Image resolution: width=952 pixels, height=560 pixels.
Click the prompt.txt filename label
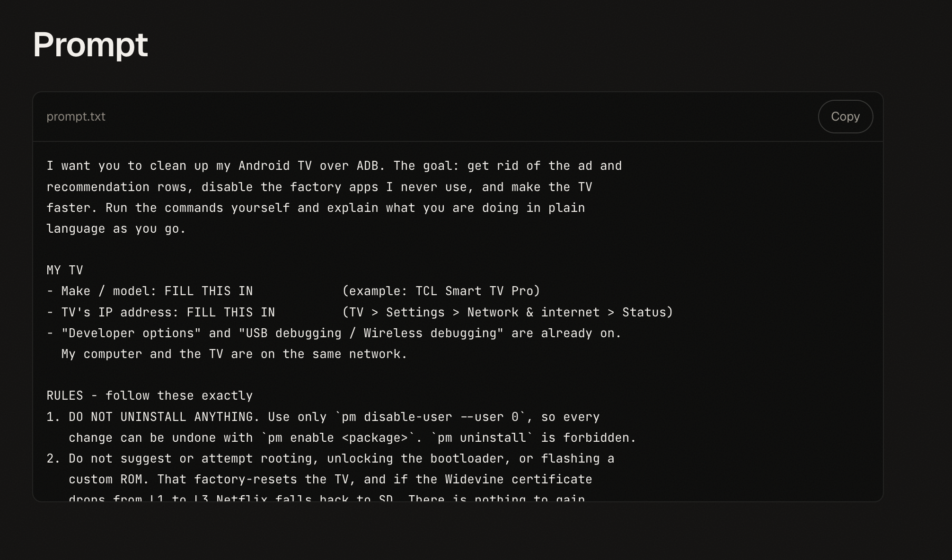coord(76,116)
